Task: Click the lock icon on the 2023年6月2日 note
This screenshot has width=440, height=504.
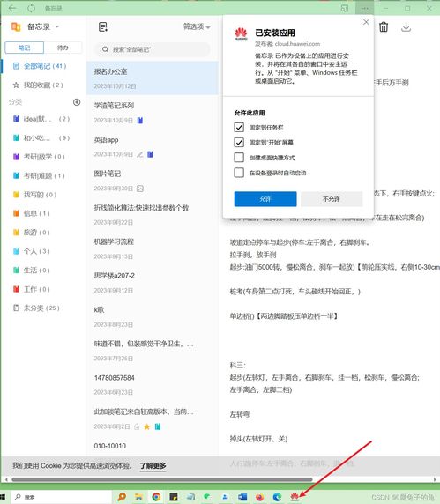Action: click(137, 426)
